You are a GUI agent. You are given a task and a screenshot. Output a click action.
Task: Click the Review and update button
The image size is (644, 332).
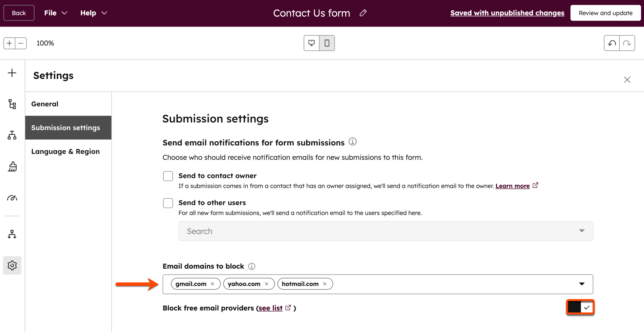pos(605,13)
